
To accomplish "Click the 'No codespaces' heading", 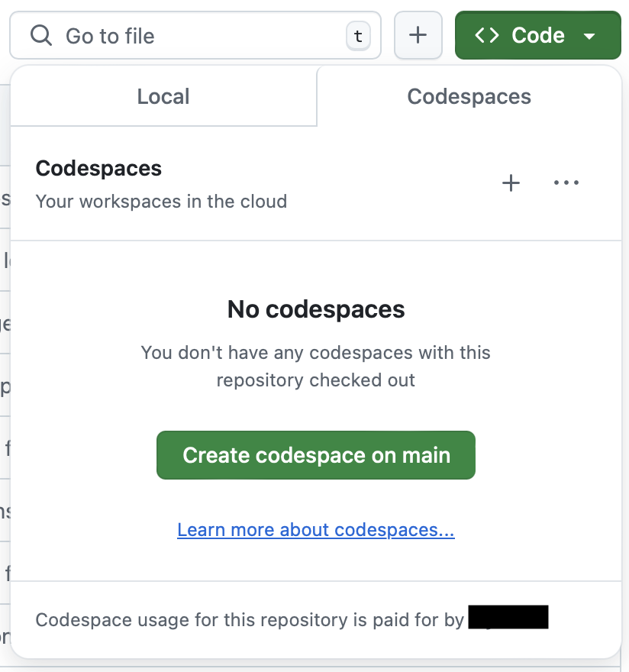I will point(316,309).
